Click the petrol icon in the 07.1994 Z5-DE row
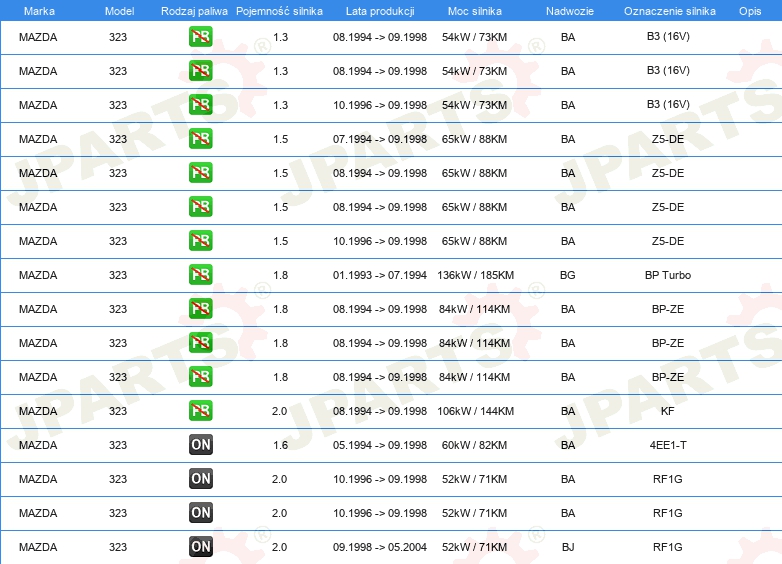Image resolution: width=782 pixels, height=564 pixels. (x=201, y=139)
